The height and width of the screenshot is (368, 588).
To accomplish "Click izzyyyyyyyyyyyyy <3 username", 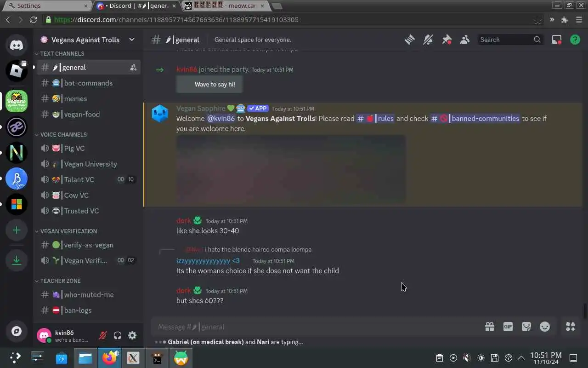I will [208, 261].
